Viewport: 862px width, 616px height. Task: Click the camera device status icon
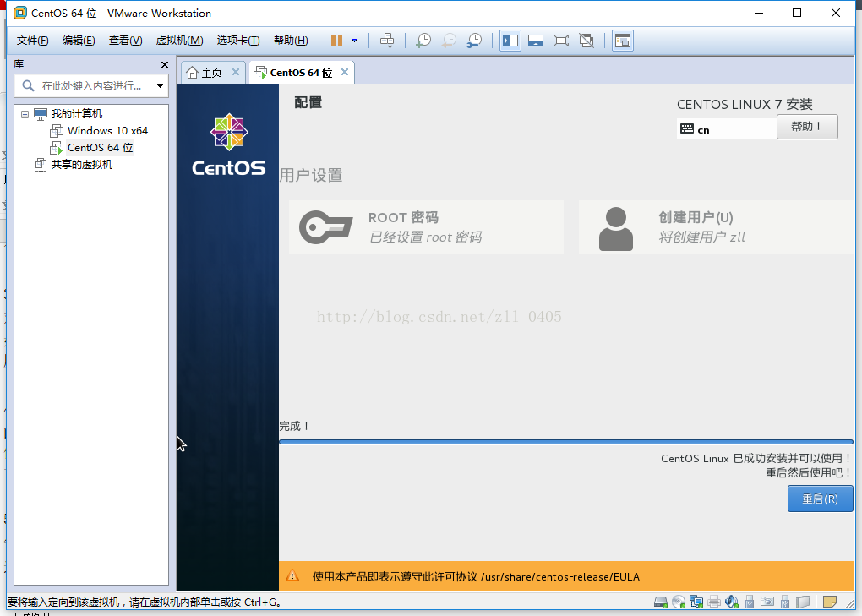coord(767,601)
